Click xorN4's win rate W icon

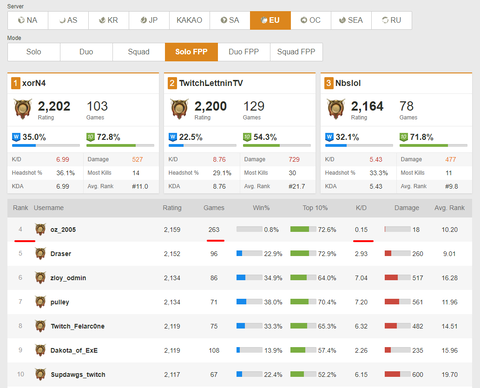(x=16, y=137)
